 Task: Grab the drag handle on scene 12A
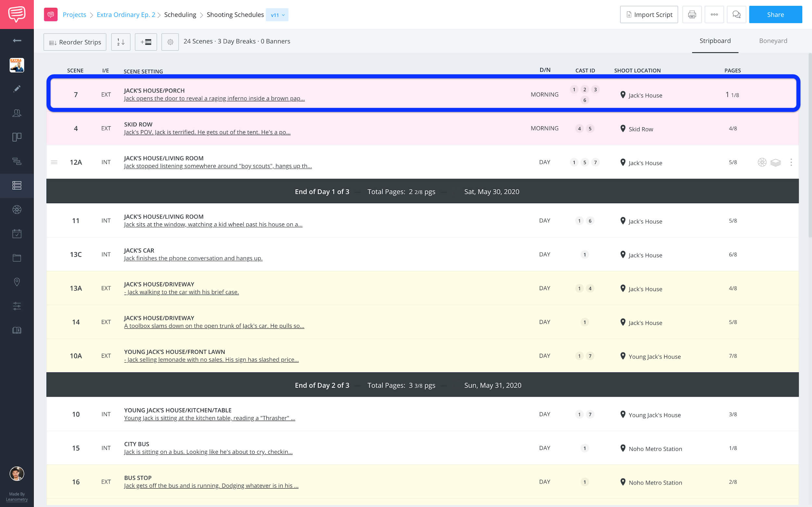click(x=54, y=162)
